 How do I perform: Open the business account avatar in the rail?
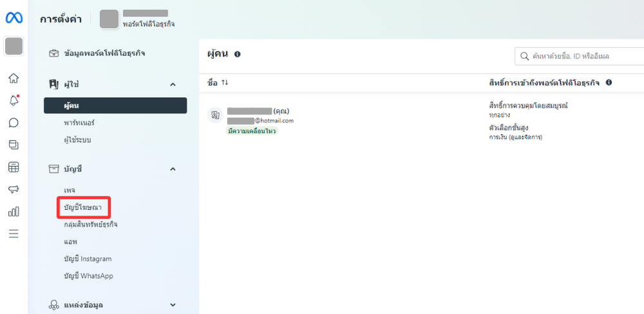(14, 46)
